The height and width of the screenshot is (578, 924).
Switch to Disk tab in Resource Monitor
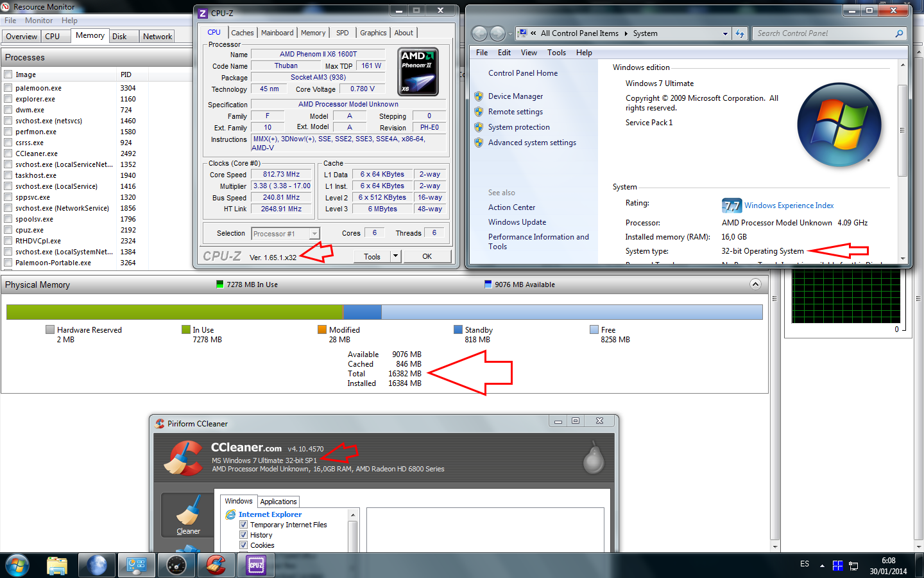click(x=119, y=37)
